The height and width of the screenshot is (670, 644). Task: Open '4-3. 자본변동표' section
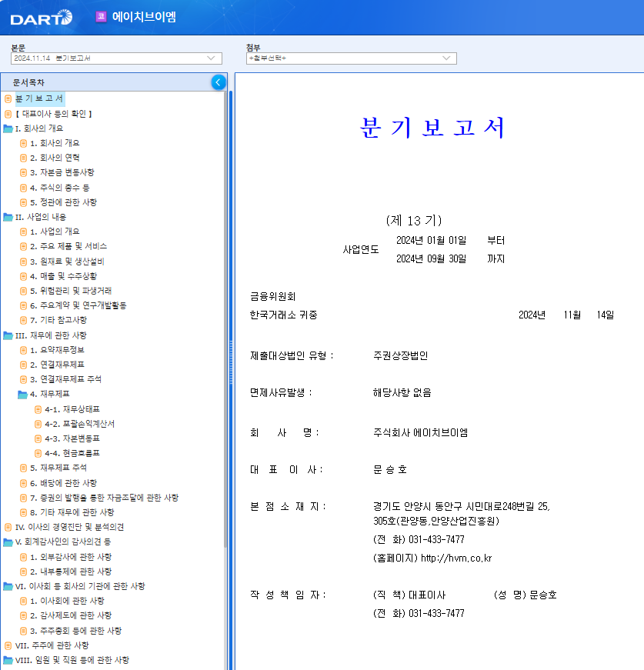click(x=72, y=438)
